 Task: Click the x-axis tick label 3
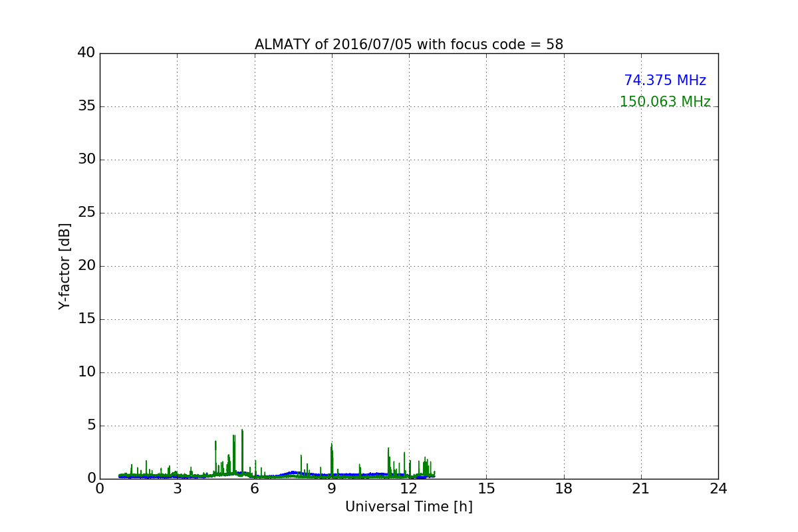tap(177, 488)
